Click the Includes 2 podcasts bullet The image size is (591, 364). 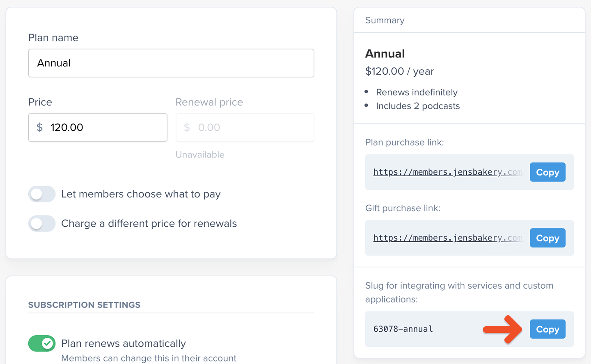(418, 106)
